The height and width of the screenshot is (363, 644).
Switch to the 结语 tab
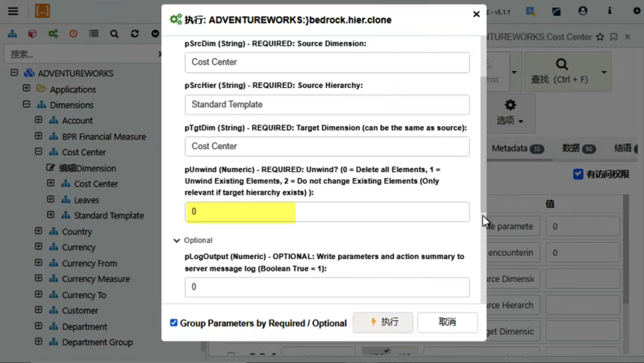click(x=626, y=149)
